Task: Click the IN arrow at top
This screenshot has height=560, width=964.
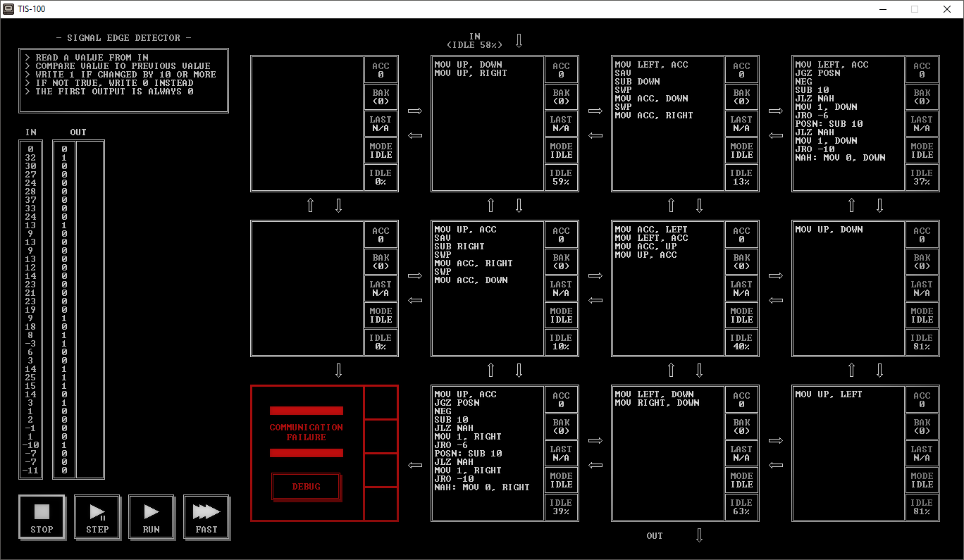Action: tap(519, 41)
